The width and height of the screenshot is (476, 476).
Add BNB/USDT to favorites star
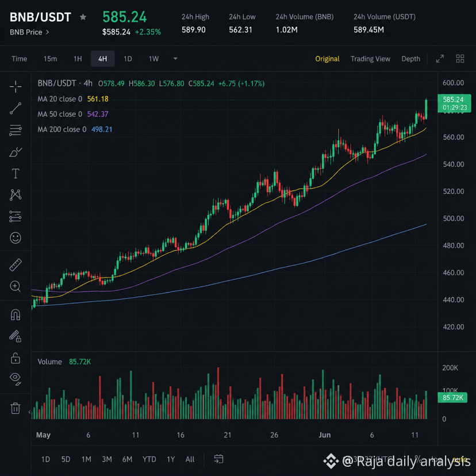click(83, 17)
